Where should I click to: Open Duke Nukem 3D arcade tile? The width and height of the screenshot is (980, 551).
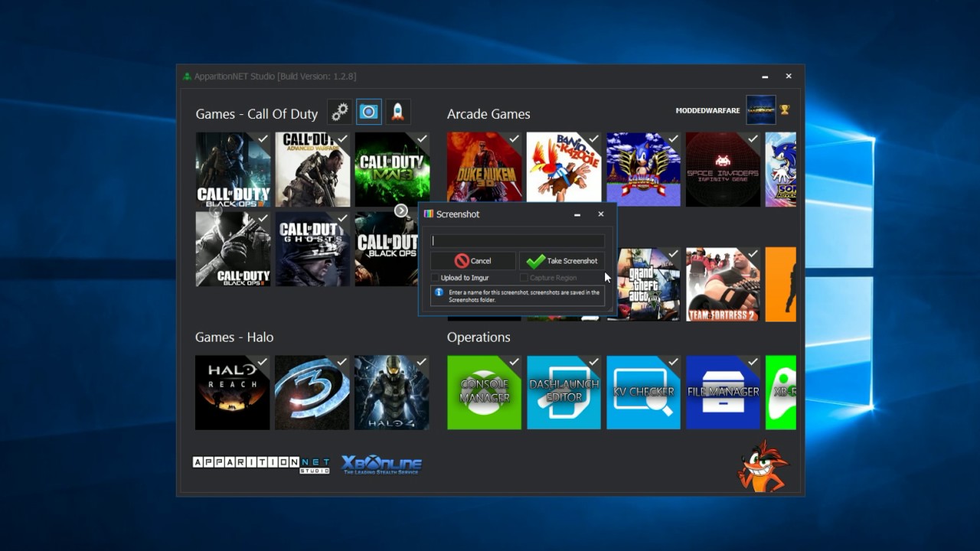485,167
